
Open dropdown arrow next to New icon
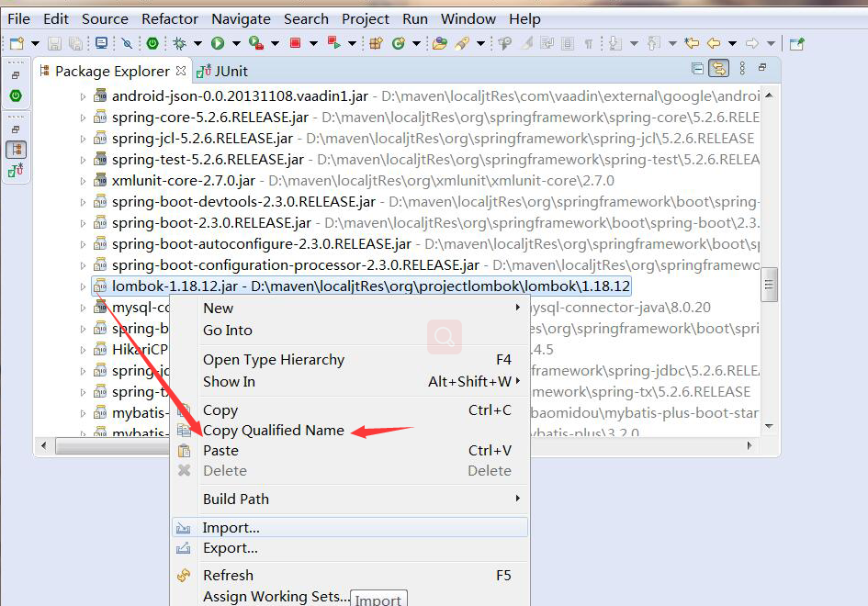point(35,43)
